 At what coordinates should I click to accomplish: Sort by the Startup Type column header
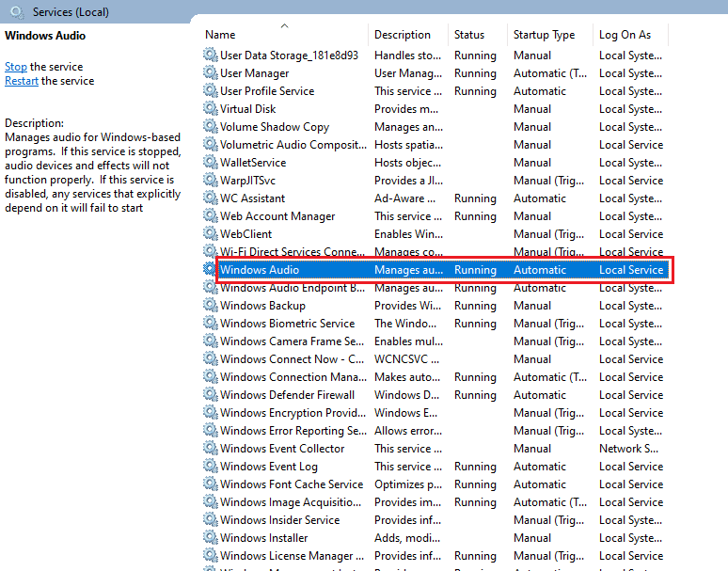[544, 35]
